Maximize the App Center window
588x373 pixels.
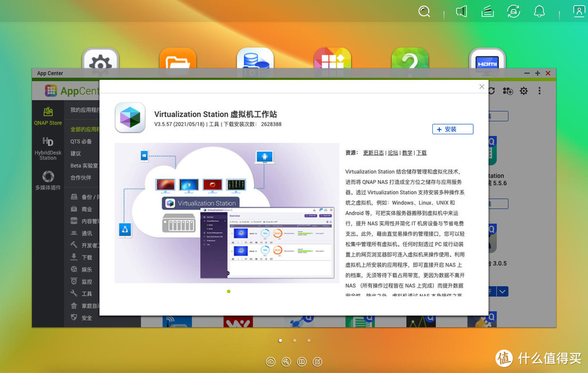[537, 73]
